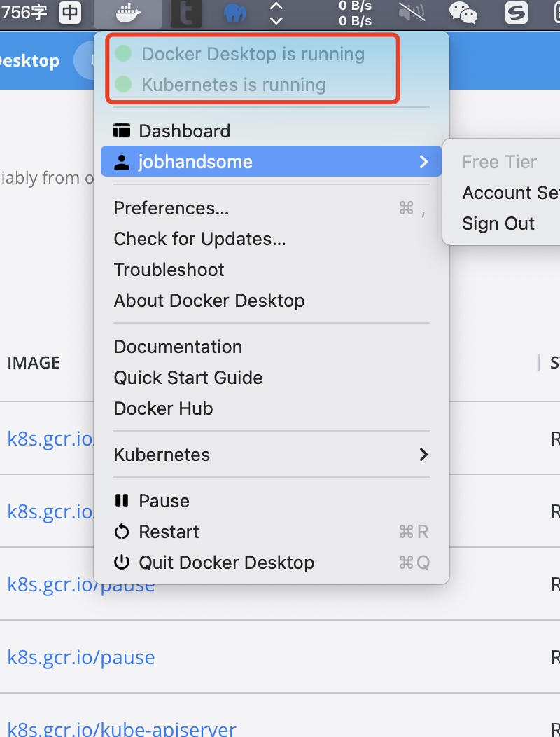Open the chevron icon in the menu bar

pos(275,13)
